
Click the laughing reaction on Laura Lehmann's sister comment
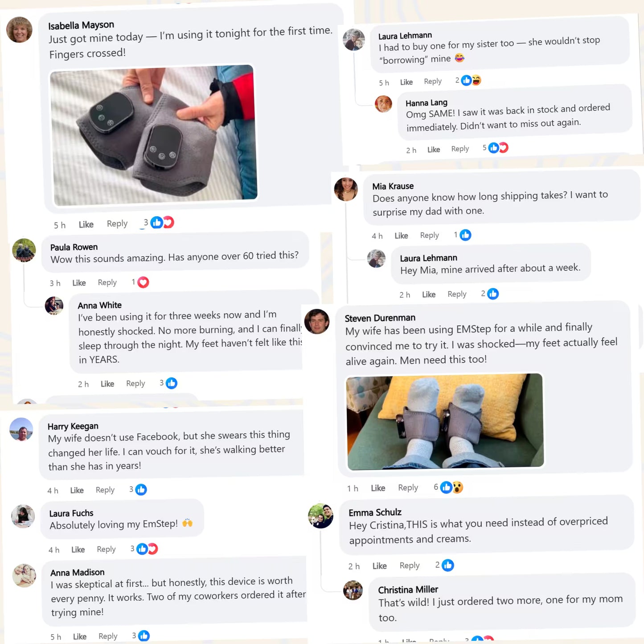[x=476, y=80]
